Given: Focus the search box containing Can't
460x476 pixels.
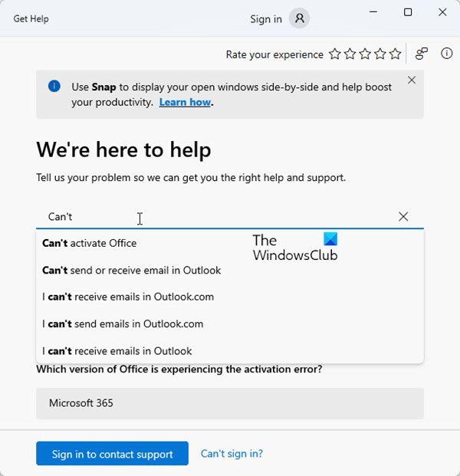Looking at the screenshot, I should coord(230,217).
